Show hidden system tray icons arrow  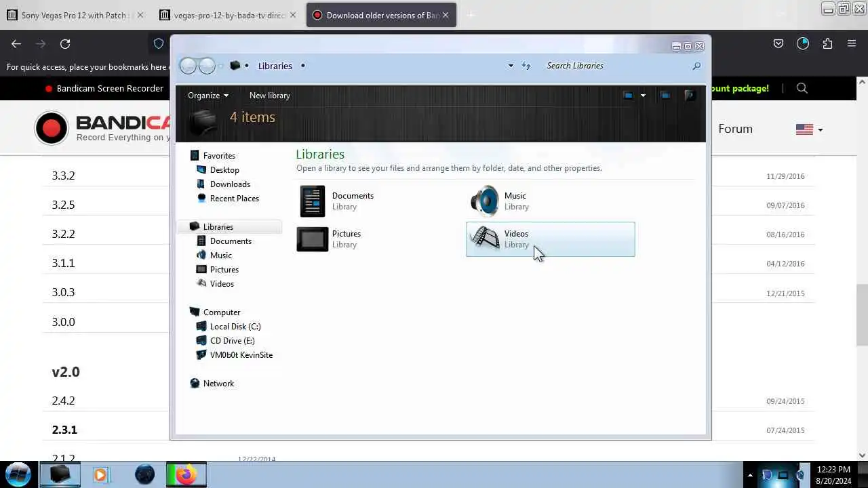pos(750,475)
